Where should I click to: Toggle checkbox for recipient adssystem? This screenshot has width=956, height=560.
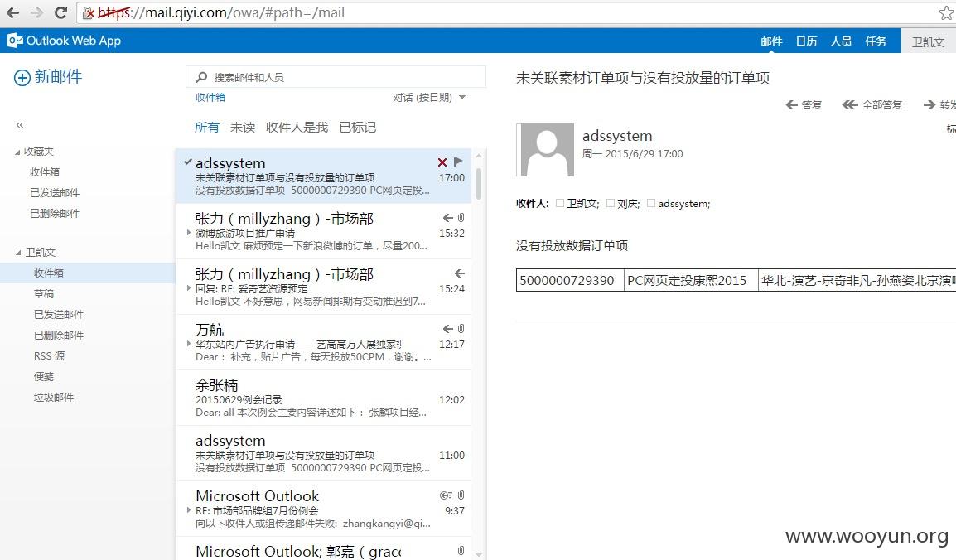click(x=651, y=204)
